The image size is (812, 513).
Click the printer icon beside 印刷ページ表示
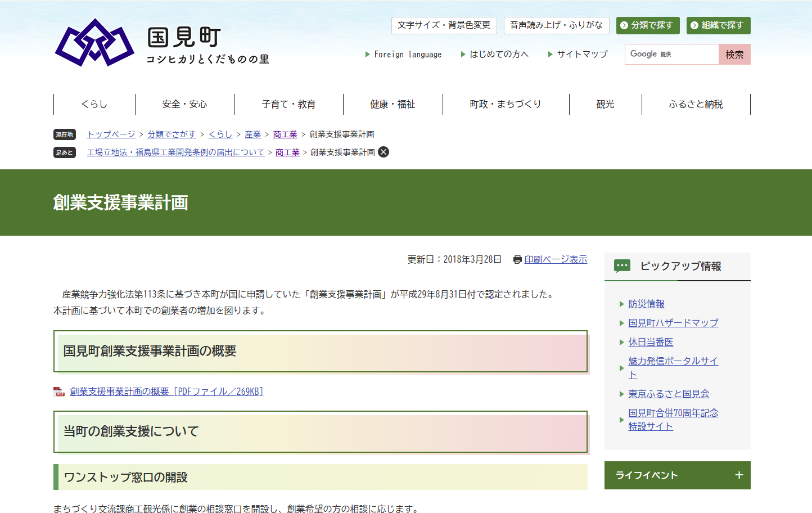tap(517, 259)
